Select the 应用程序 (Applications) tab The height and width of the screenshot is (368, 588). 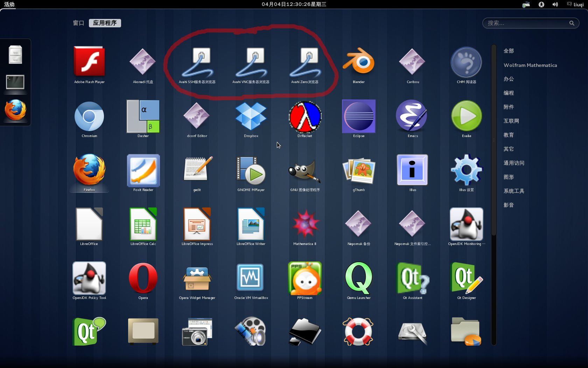pos(105,23)
